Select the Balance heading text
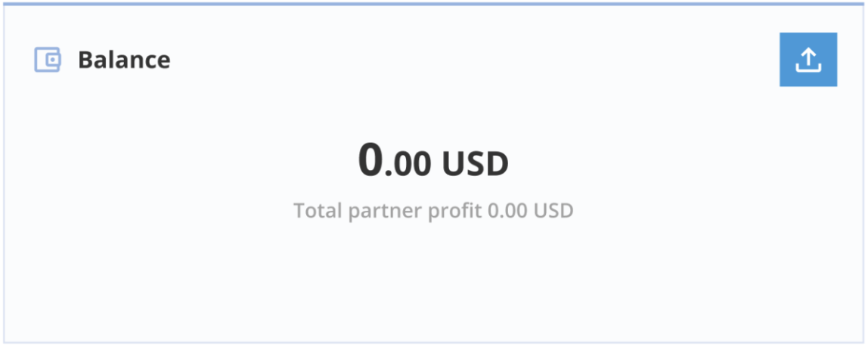868x346 pixels. (124, 60)
